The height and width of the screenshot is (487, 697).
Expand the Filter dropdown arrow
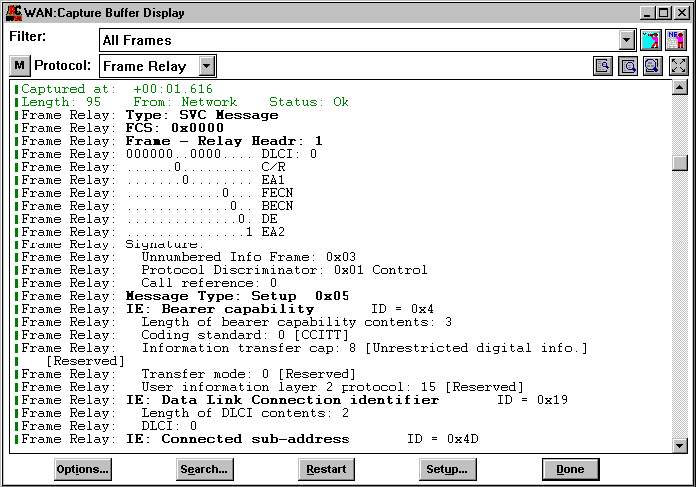click(x=627, y=41)
